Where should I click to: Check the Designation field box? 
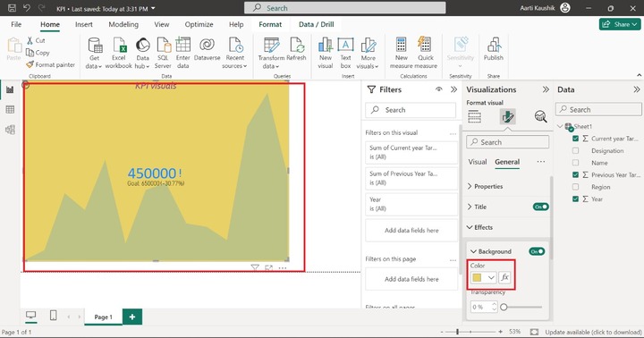click(x=575, y=151)
